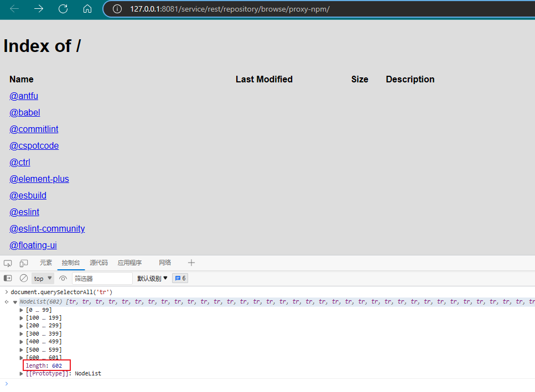The image size is (535, 392).
Task: Reload the page with the refresh icon
Action: point(63,9)
